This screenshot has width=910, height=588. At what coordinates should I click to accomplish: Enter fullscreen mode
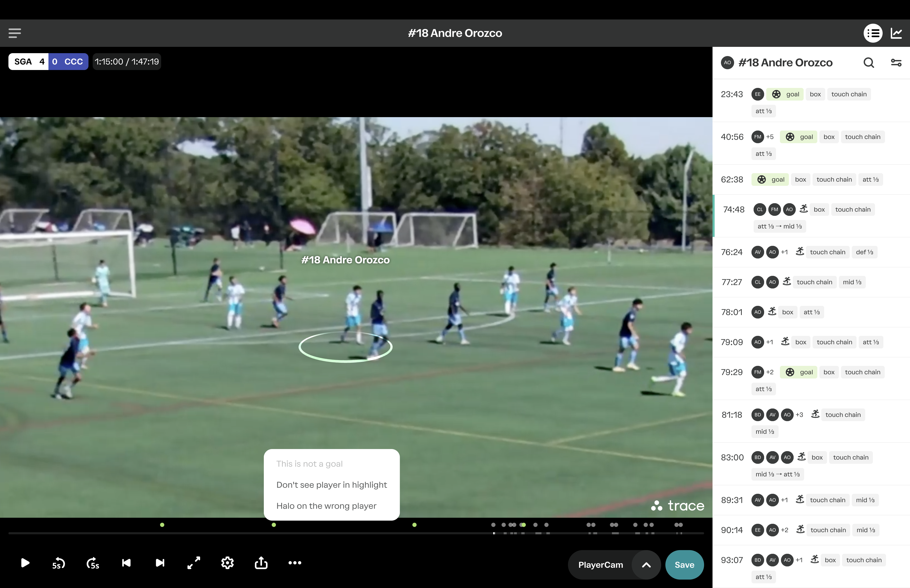[194, 563]
